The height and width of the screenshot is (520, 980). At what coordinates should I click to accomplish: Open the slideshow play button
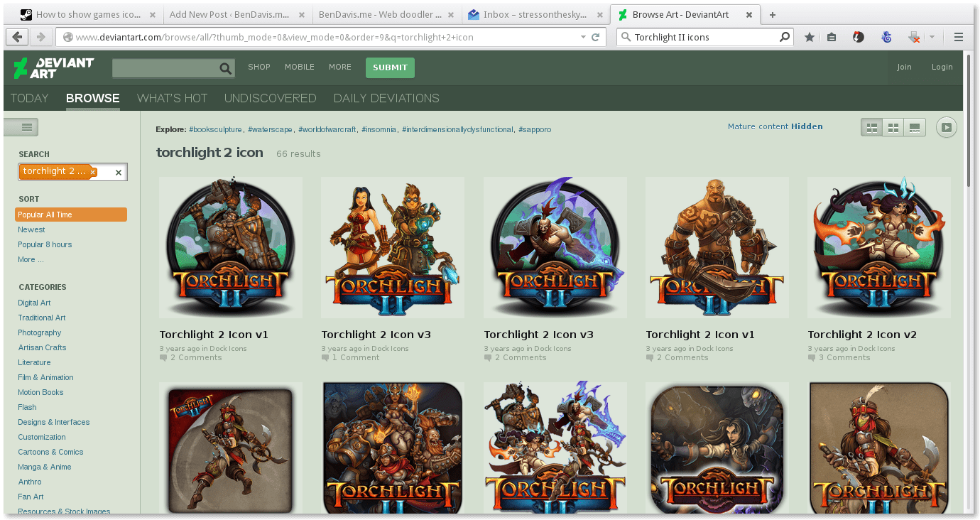point(947,127)
